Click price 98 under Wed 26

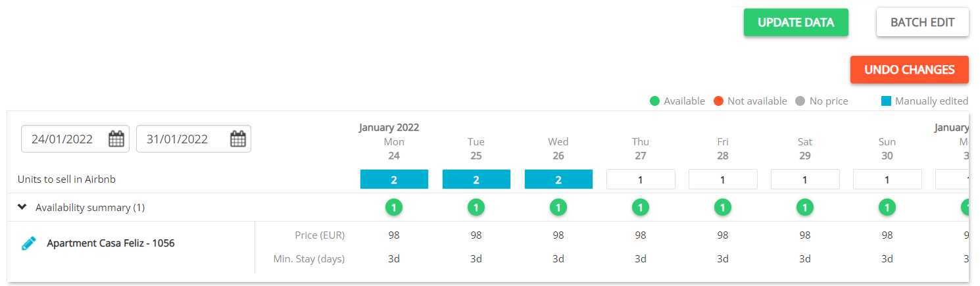[x=558, y=235]
